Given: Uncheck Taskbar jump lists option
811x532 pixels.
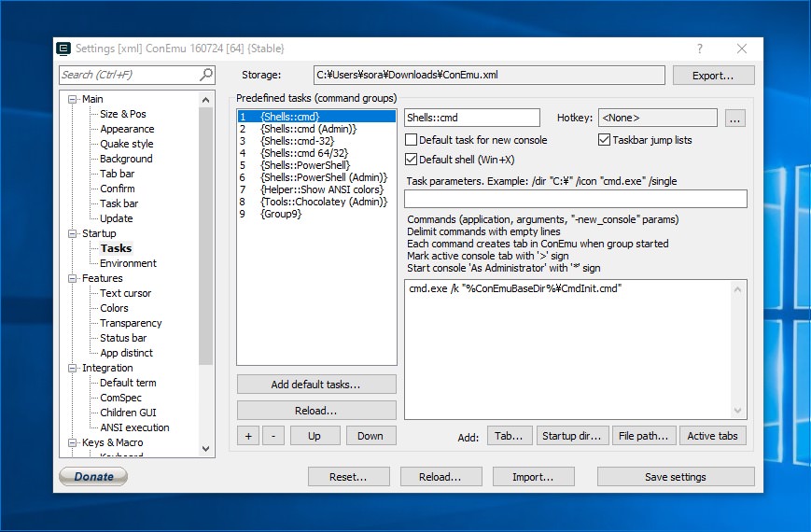Looking at the screenshot, I should 605,140.
